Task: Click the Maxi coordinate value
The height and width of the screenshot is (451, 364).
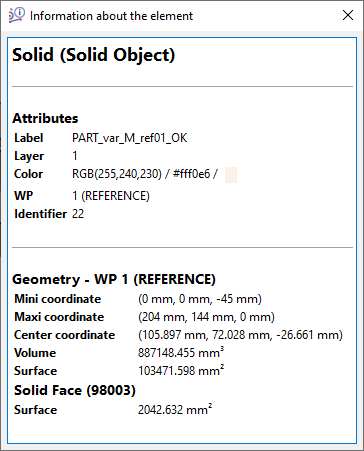Action: [x=206, y=317]
